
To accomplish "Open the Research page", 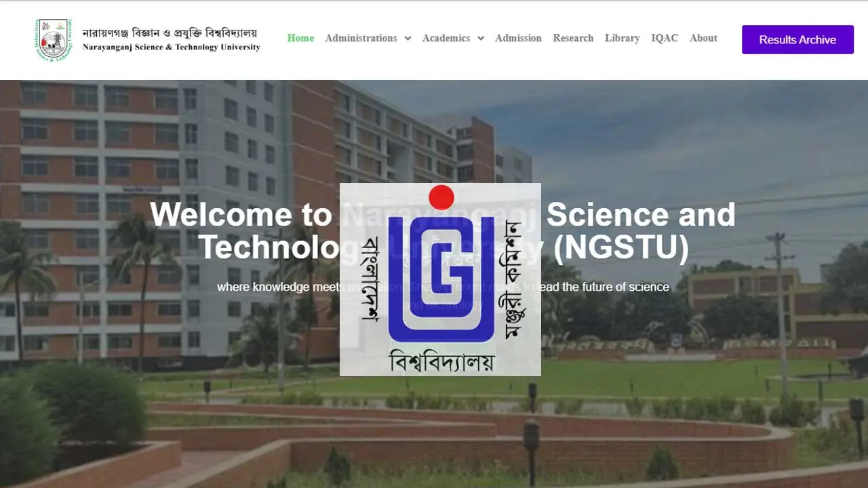I will point(573,38).
